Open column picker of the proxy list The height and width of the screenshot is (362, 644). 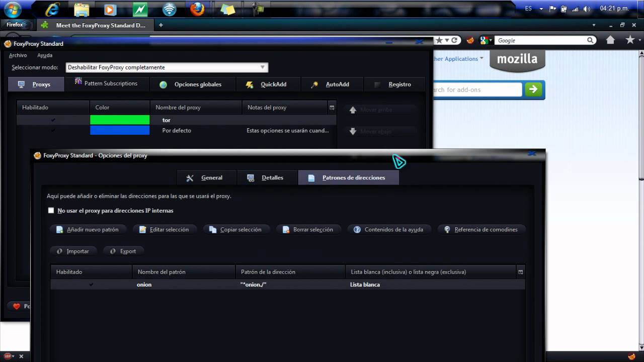(x=332, y=107)
